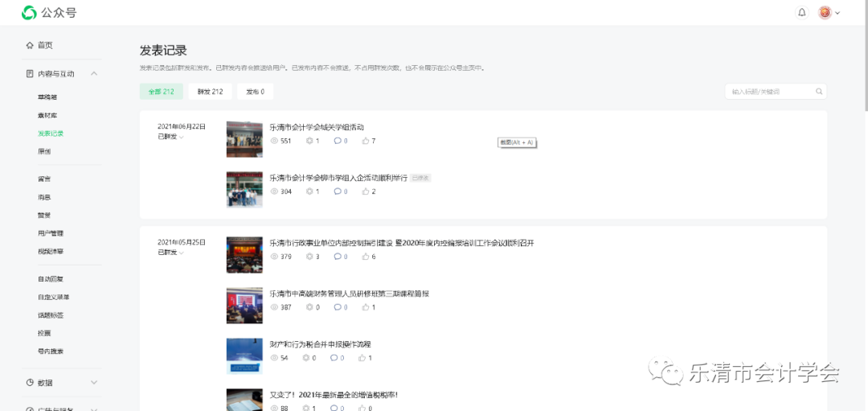Open 素材库 in the sidebar
This screenshot has height=411, width=868.
[47, 115]
